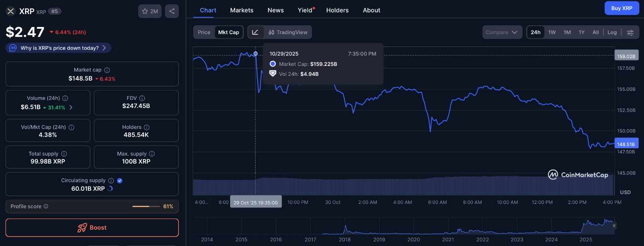The width and height of the screenshot is (644, 246).
Task: Open Holders info icon
Action: (147, 127)
